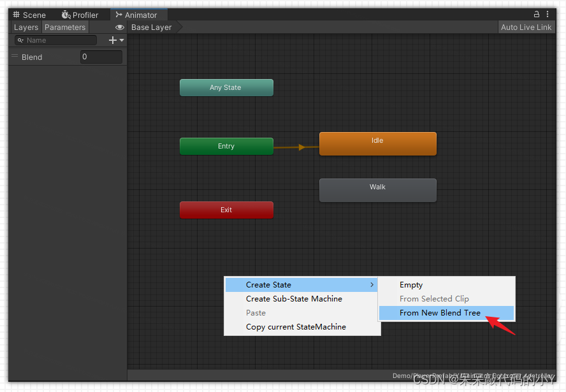The width and height of the screenshot is (566, 392).
Task: Switch to the Scene tab
Action: 29,15
